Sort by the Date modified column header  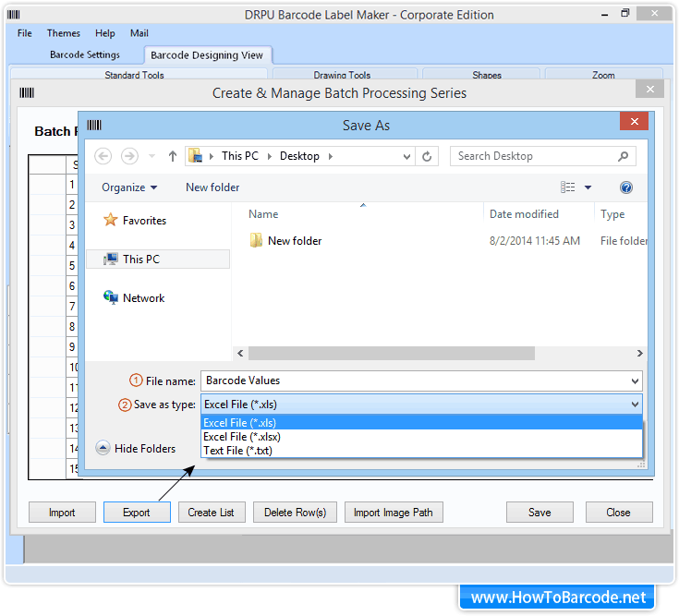tap(524, 214)
